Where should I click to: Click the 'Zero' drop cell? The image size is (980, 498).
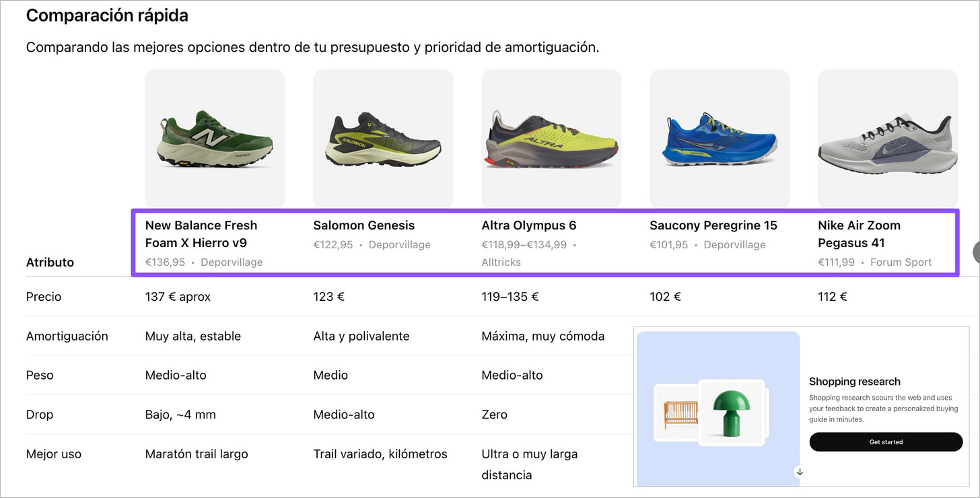pyautogui.click(x=495, y=415)
